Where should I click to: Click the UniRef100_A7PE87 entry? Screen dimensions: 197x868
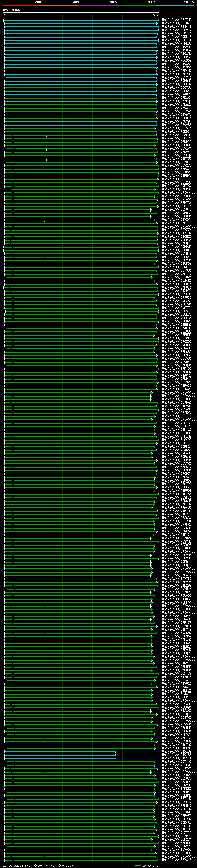point(177,43)
